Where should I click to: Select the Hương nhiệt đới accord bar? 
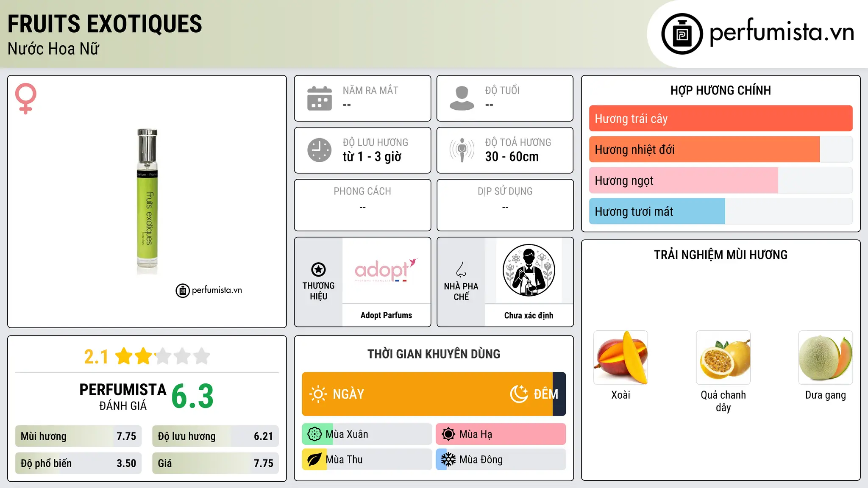[721, 150]
